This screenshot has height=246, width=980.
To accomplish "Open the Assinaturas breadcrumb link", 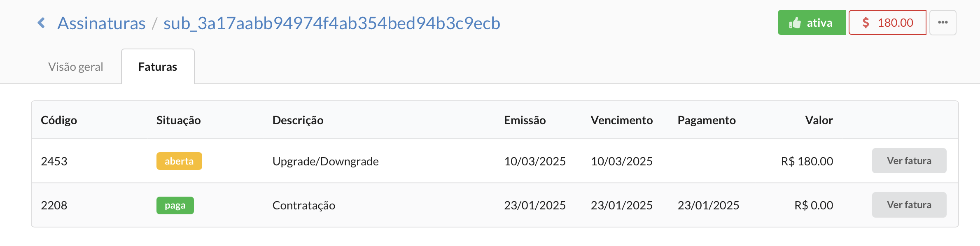I will coord(101,23).
